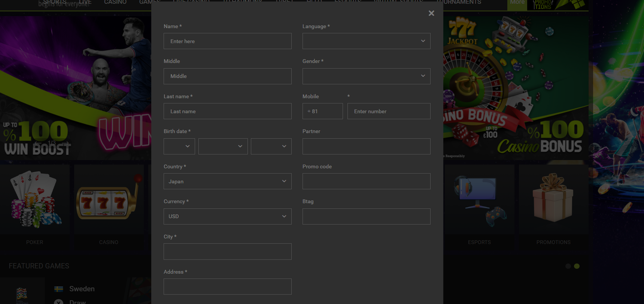Click the Poker cards and chips icon
The image size is (644, 304).
point(35,199)
